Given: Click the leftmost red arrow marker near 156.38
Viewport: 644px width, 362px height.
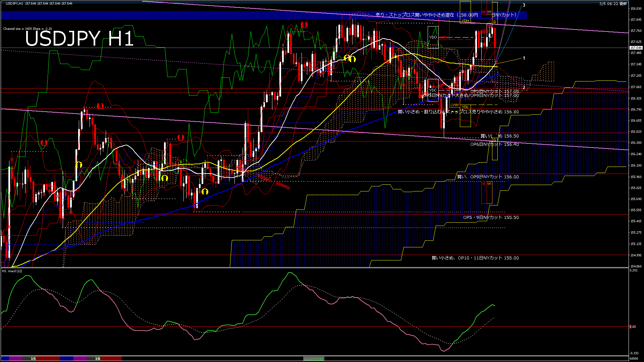Looking at the screenshot, I should click(x=44, y=143).
